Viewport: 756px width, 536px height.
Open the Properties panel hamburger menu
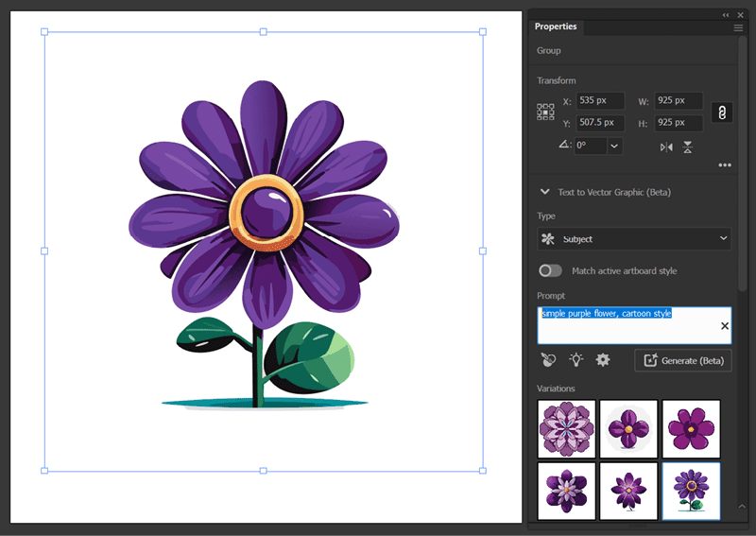tap(738, 27)
